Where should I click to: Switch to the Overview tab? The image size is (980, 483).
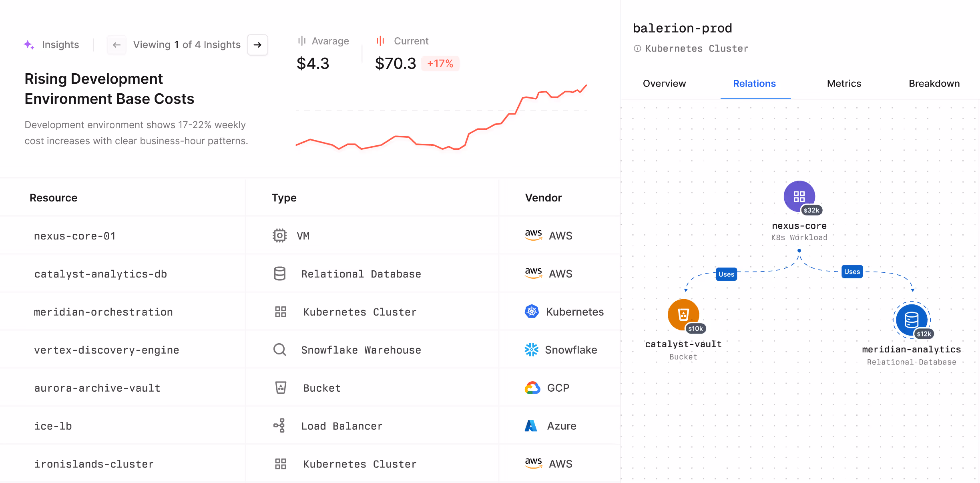click(664, 83)
